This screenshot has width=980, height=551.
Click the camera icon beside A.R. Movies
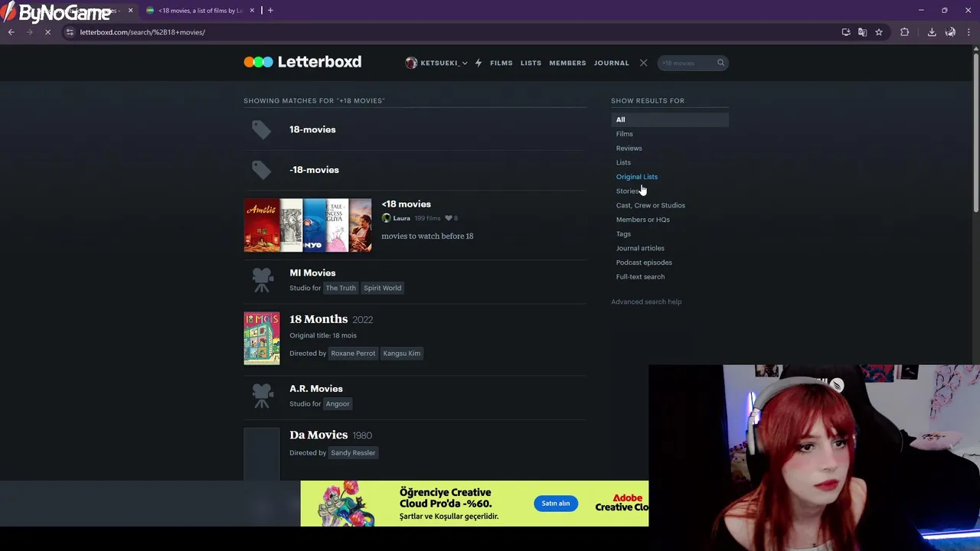pyautogui.click(x=262, y=395)
